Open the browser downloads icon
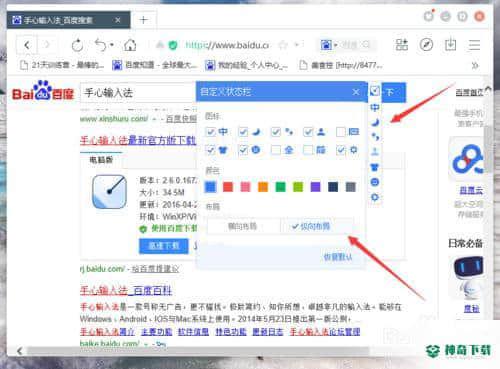500x369 pixels. pyautogui.click(x=450, y=44)
